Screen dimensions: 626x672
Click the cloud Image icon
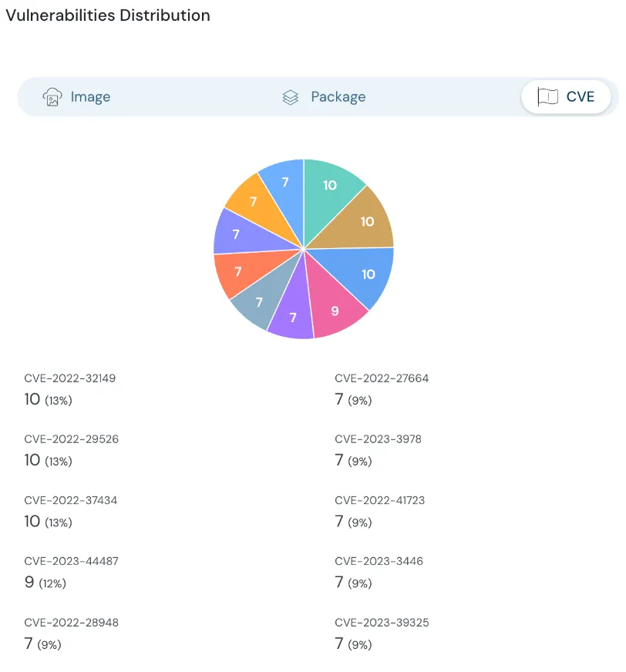[x=52, y=96]
